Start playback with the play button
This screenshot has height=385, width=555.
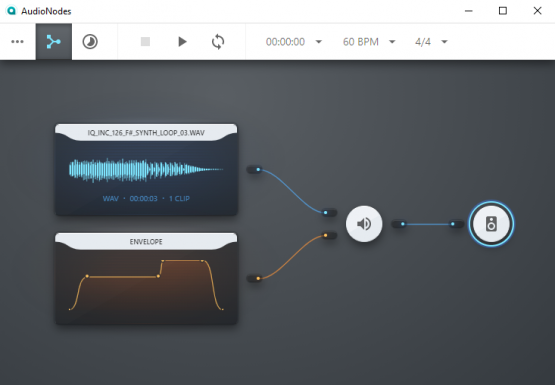click(x=182, y=42)
